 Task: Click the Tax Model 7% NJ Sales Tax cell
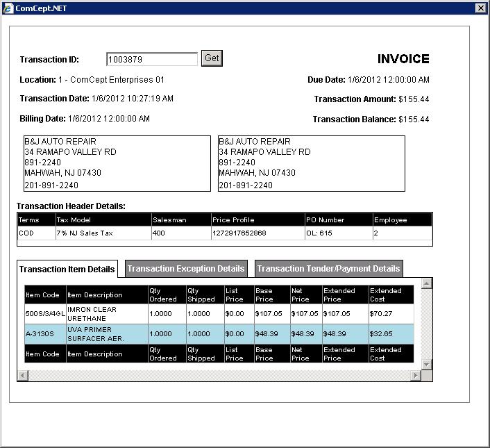click(103, 233)
